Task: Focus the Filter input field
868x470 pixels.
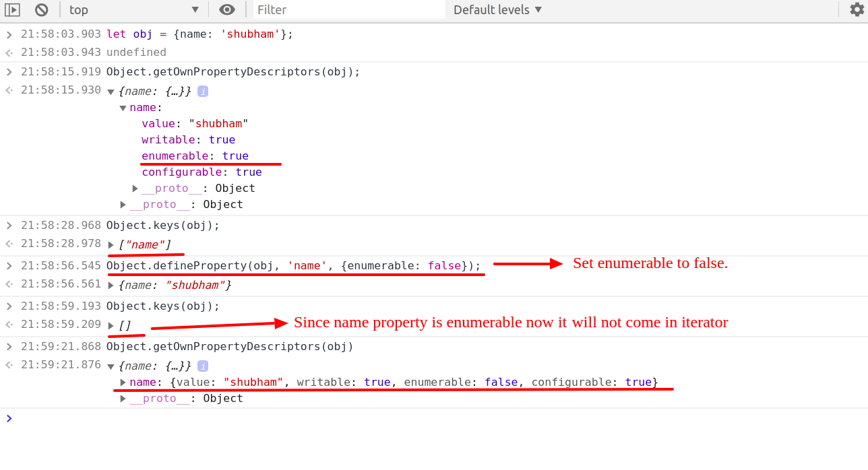Action: coord(349,9)
